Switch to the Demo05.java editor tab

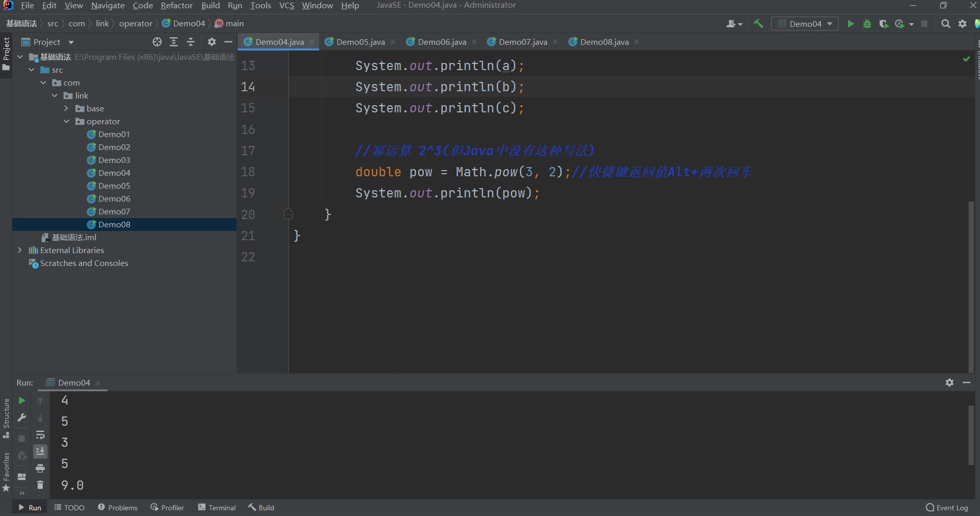click(360, 42)
